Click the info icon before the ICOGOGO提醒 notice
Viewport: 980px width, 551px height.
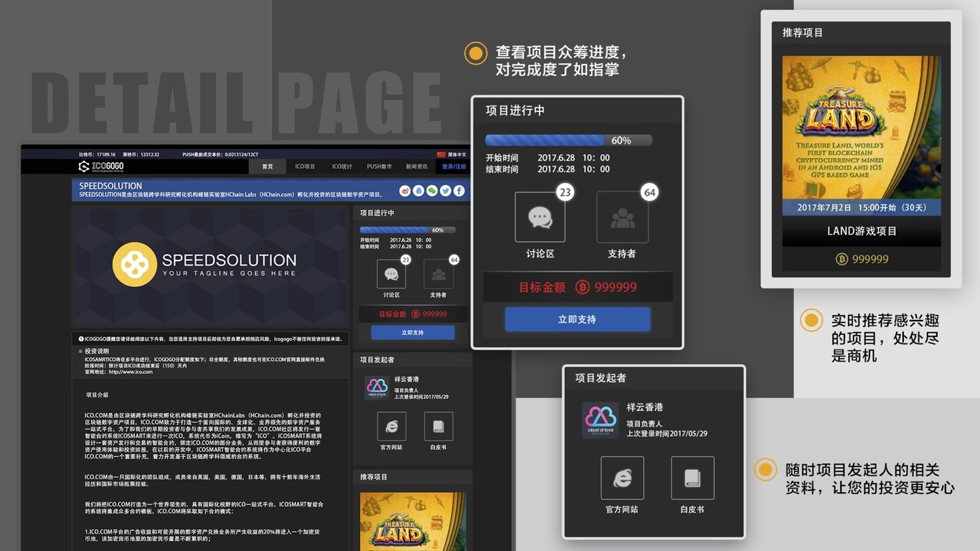pos(81,339)
